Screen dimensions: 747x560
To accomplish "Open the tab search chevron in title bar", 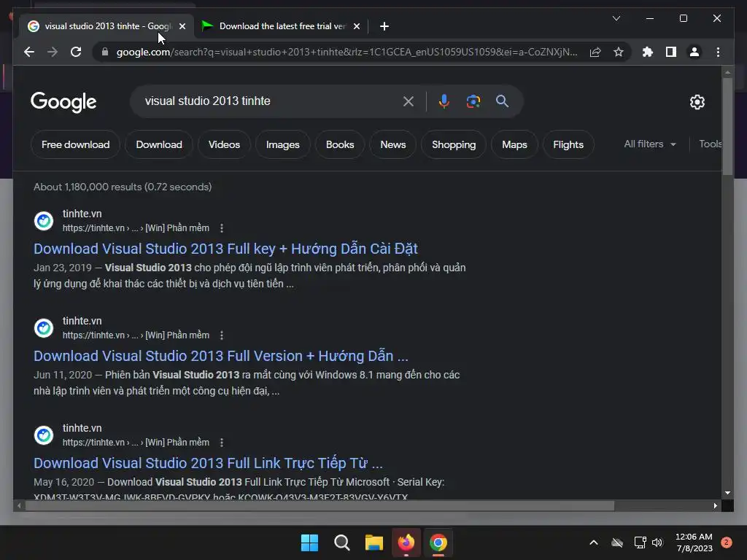I will (x=616, y=18).
